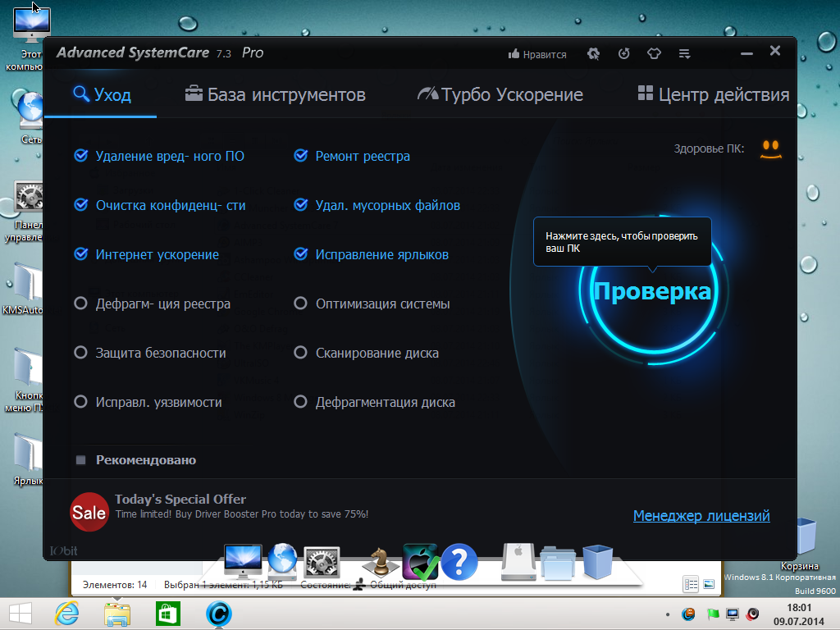The image size is (840, 630).
Task: Switch to the Уход tab
Action: (x=102, y=94)
